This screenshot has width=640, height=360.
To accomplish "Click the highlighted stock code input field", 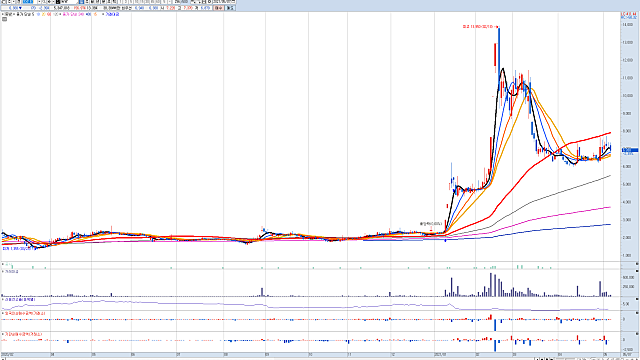I will pyautogui.click(x=28, y=2).
